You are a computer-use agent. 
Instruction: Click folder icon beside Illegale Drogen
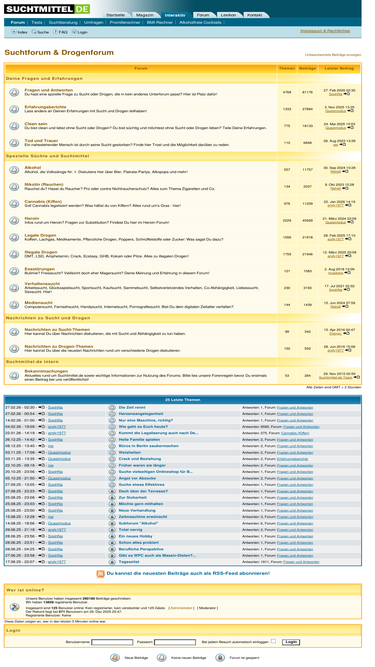click(14, 254)
